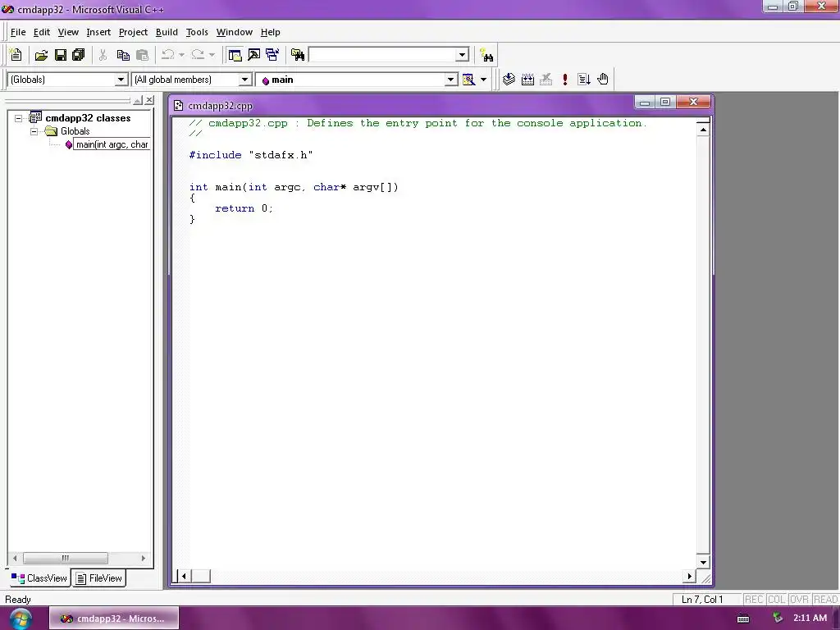This screenshot has height=630, width=840.
Task: Click the workspace scroll right arrow
Action: click(143, 558)
